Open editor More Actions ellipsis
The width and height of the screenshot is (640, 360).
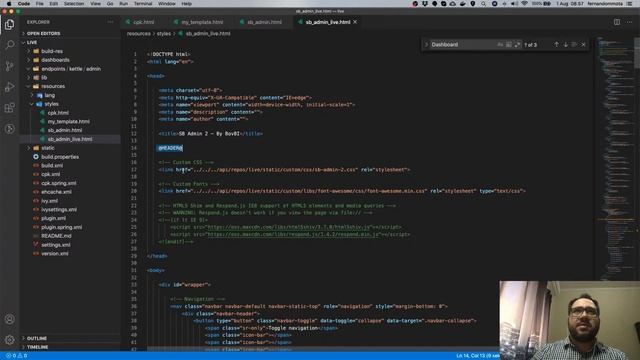pos(629,22)
